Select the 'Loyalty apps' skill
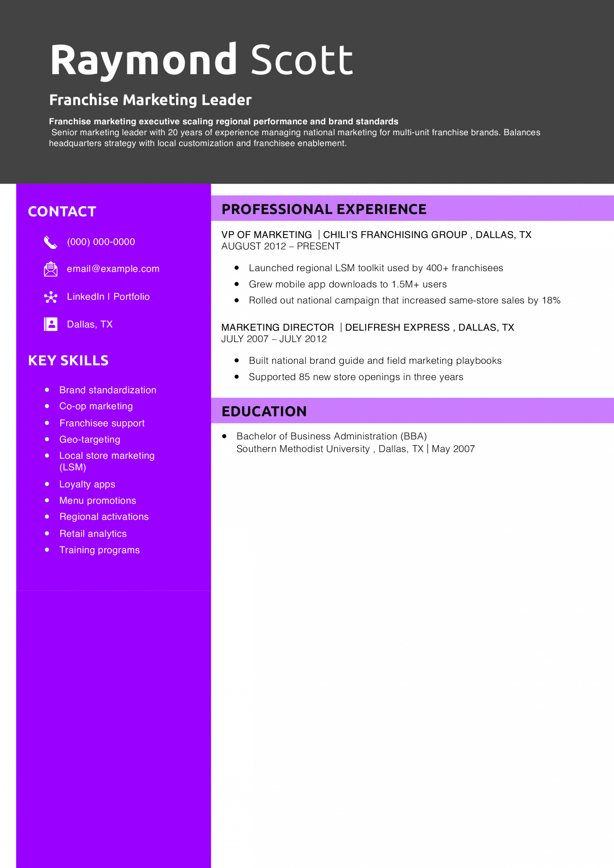The image size is (614, 868). pyautogui.click(x=87, y=485)
